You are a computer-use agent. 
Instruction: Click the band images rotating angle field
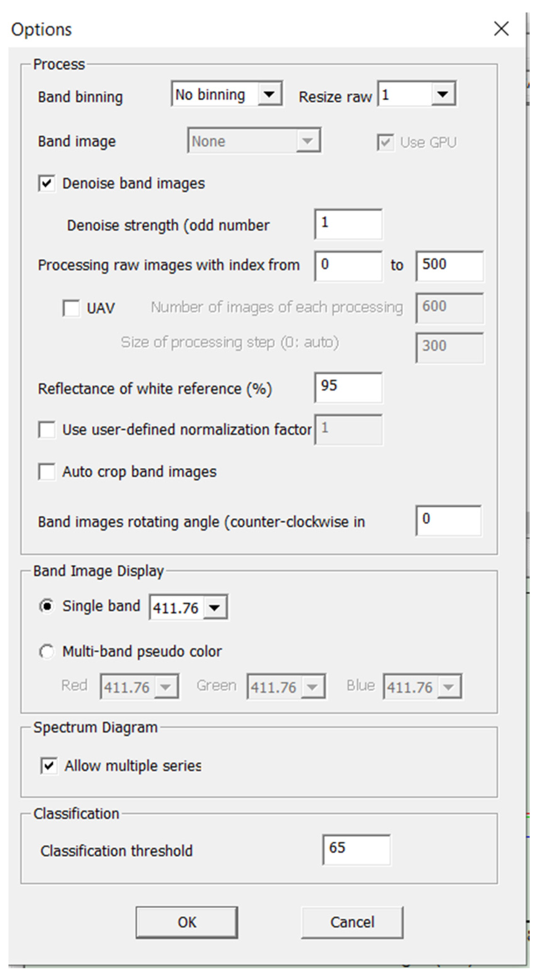coord(448,520)
